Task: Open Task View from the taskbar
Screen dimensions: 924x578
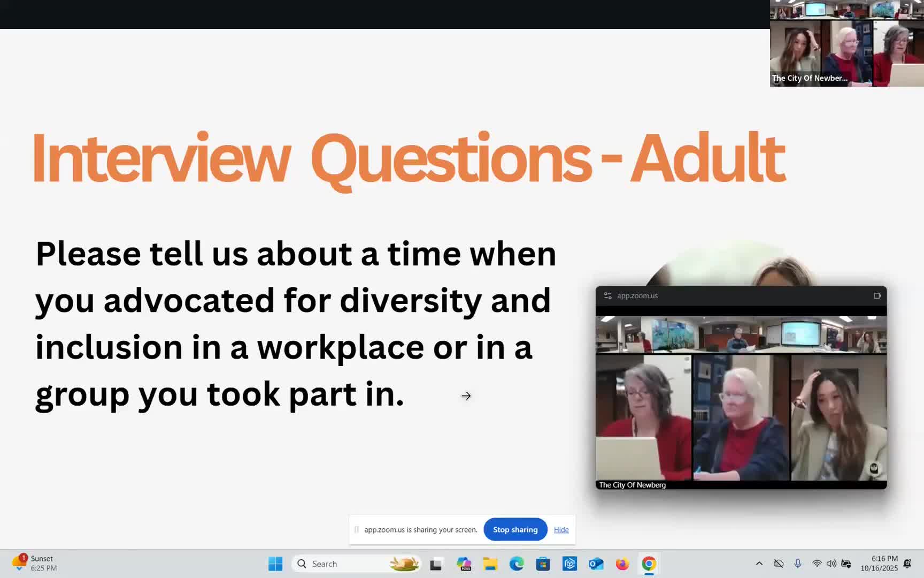Action: click(x=436, y=564)
